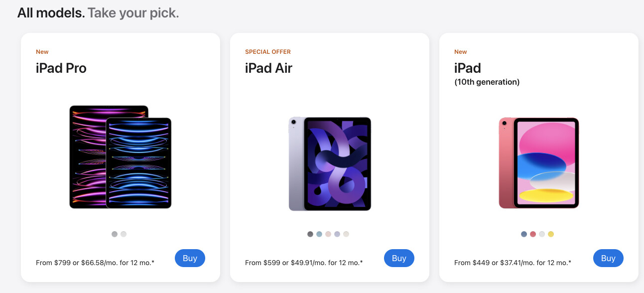Select the space gray iPad Pro swatch

115,234
